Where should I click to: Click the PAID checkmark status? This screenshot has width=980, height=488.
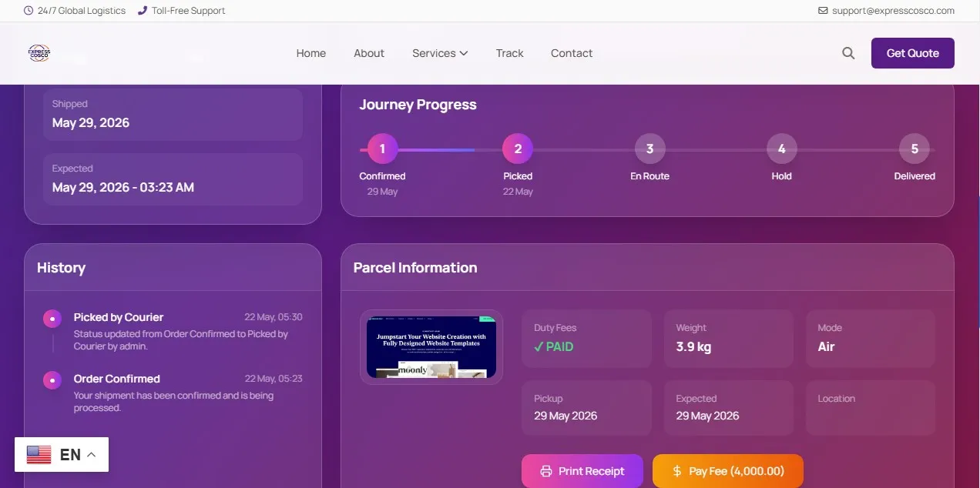[x=554, y=346]
